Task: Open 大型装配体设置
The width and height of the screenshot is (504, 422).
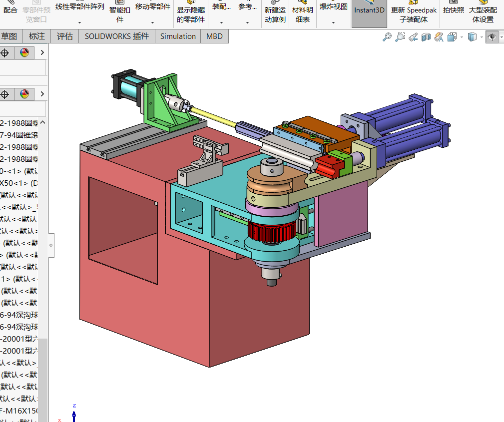Action: (483, 13)
